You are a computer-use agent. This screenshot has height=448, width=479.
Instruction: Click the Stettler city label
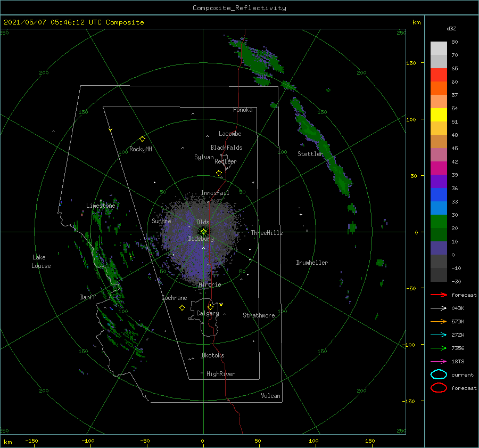(310, 154)
